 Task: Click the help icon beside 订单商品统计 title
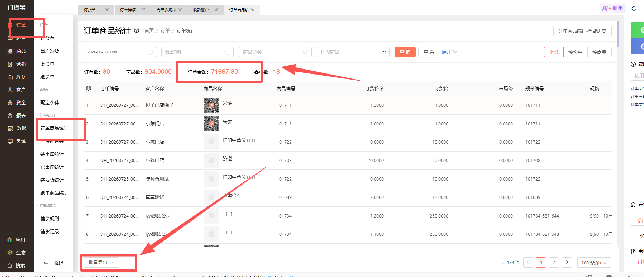click(x=137, y=30)
